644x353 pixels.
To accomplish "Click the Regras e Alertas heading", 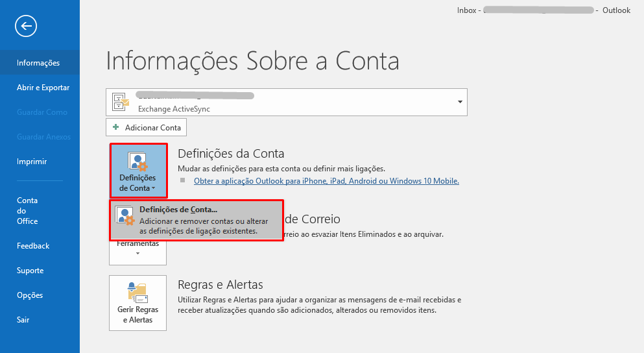I will pos(220,285).
